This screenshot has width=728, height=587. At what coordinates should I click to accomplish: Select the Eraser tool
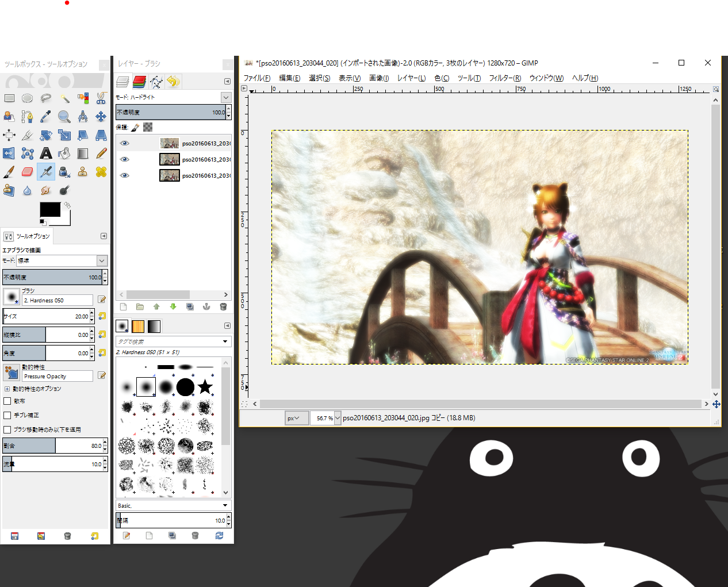[x=28, y=172]
